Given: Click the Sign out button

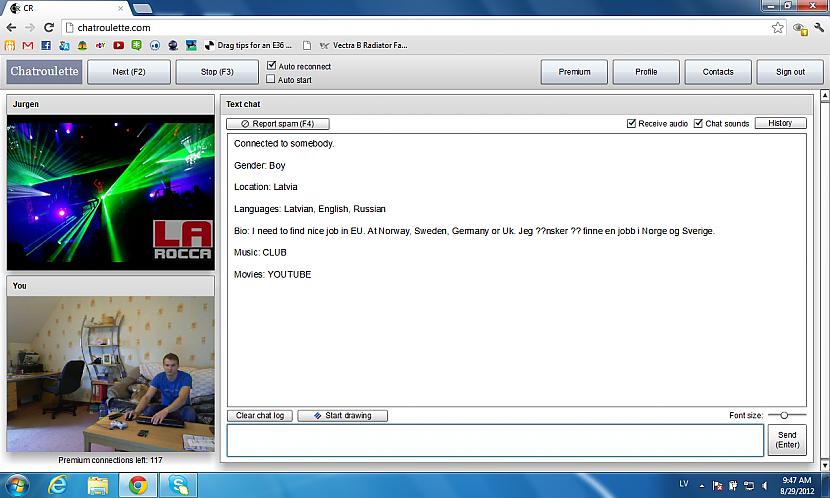Looking at the screenshot, I should tap(790, 72).
